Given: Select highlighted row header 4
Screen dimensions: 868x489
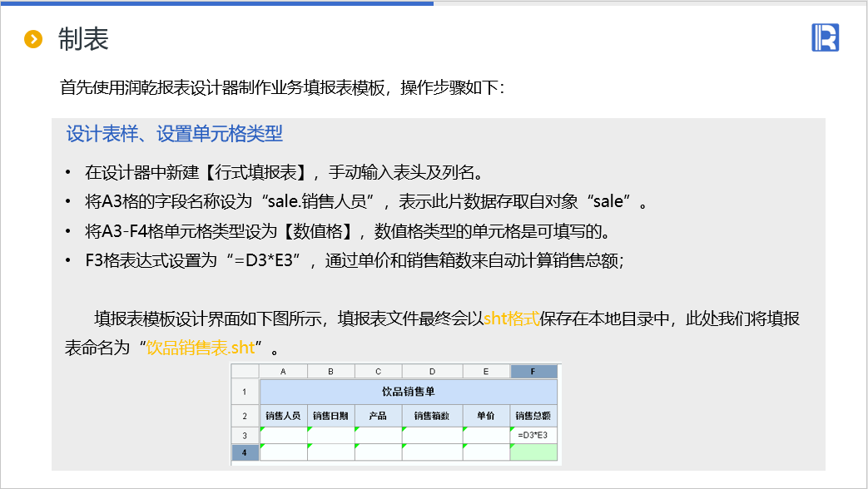Looking at the screenshot, I should pyautogui.click(x=245, y=452).
